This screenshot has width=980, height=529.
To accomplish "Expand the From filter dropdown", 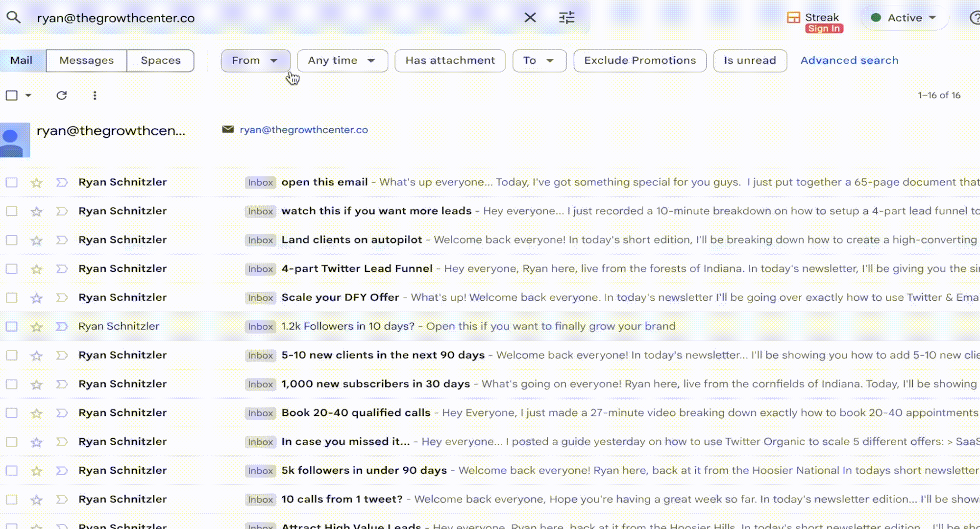I will 255,60.
